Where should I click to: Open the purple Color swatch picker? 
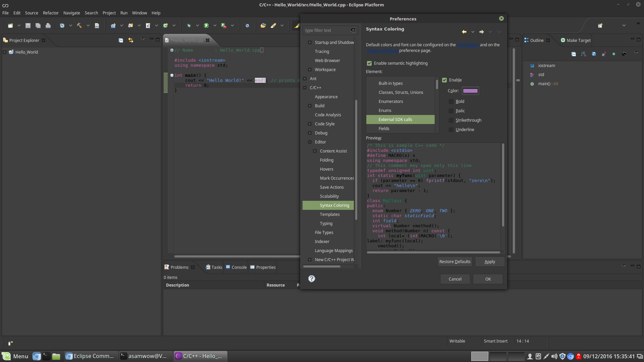pos(470,91)
